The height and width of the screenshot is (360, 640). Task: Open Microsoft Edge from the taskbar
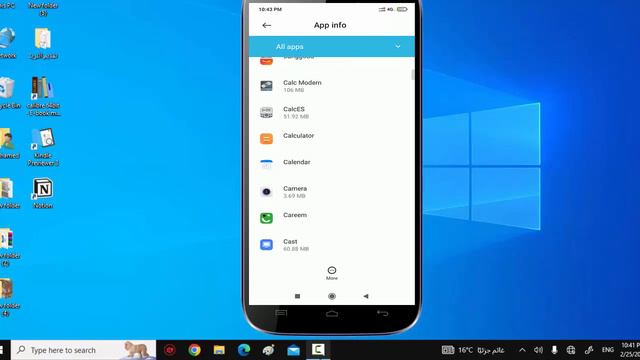(244, 350)
